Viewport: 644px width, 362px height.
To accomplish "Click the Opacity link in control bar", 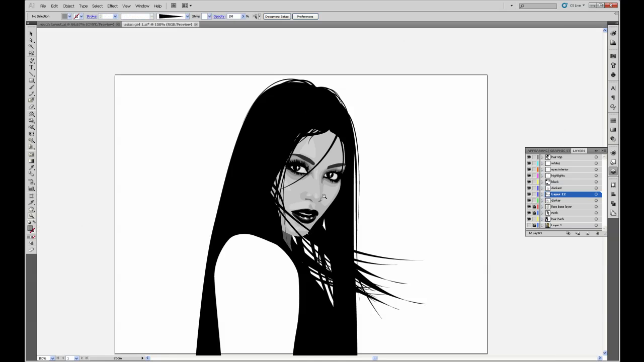I will (219, 16).
